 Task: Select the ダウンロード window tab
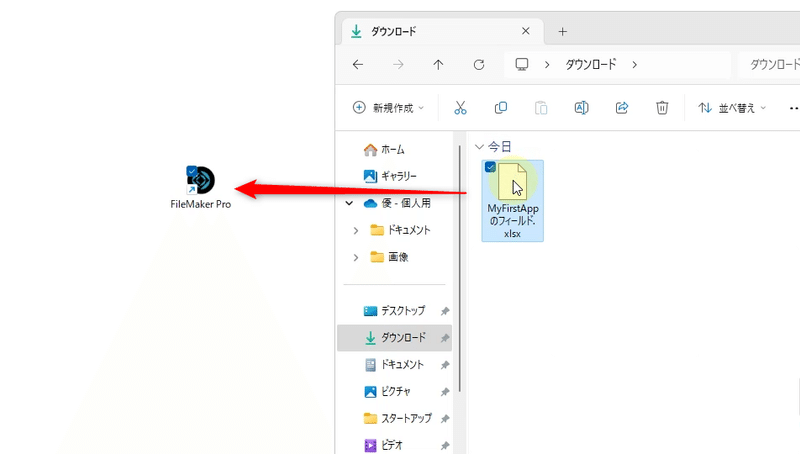[442, 32]
